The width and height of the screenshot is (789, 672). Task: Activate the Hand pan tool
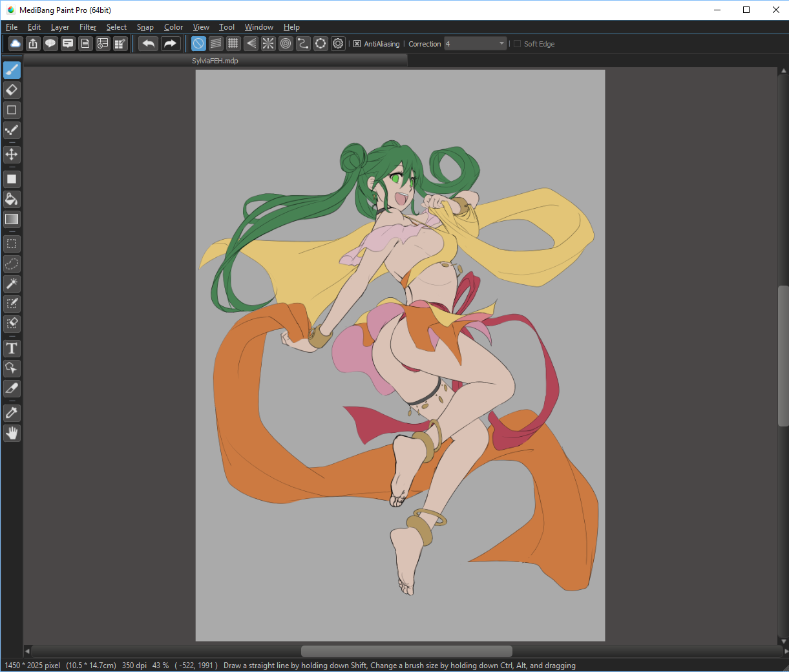pos(12,433)
